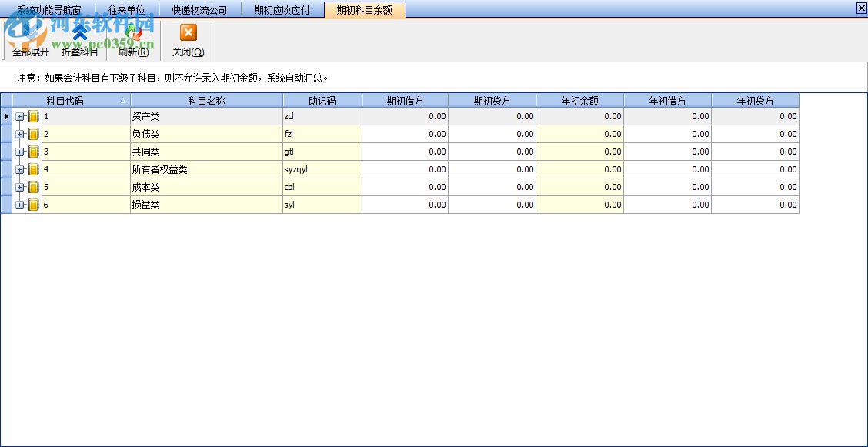Click the 刷新(R) refresh toolbar button
The width and height of the screenshot is (868, 447).
point(133,40)
